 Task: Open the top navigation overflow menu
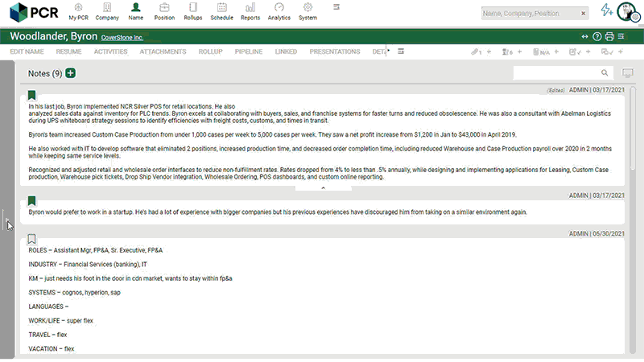pyautogui.click(x=336, y=7)
